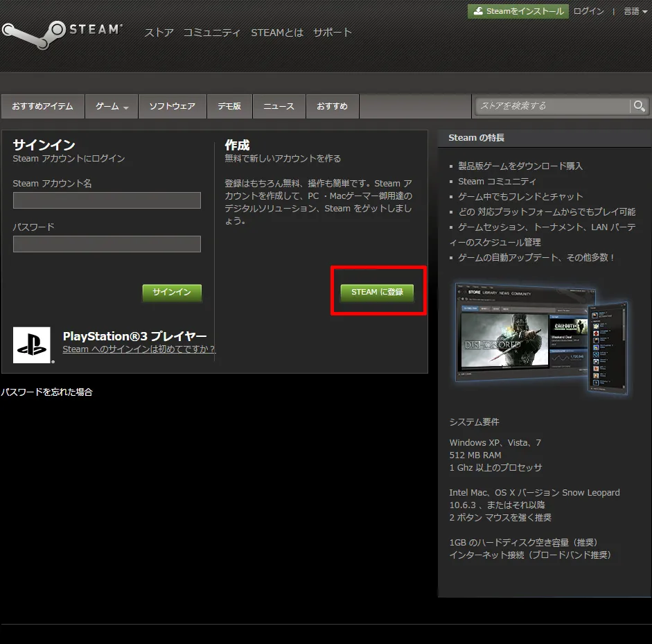The image size is (652, 644).
Task: Expand the ゲーム dropdown tab
Action: pyautogui.click(x=112, y=107)
